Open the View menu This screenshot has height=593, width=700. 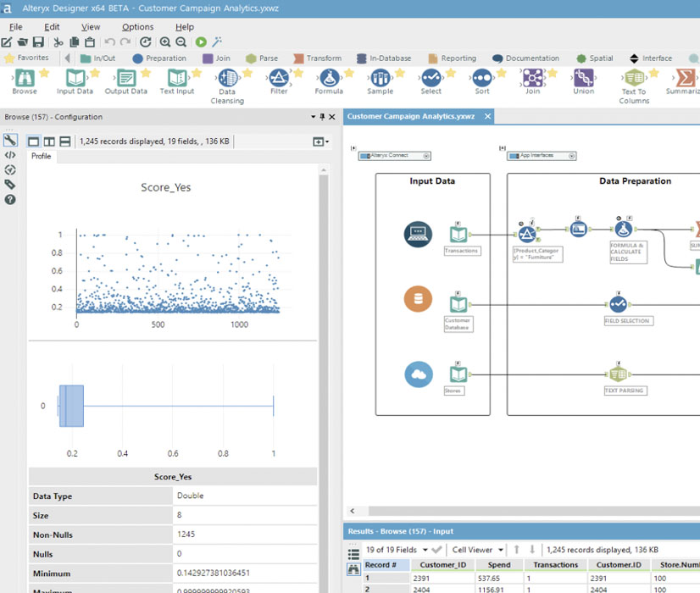pyautogui.click(x=91, y=27)
